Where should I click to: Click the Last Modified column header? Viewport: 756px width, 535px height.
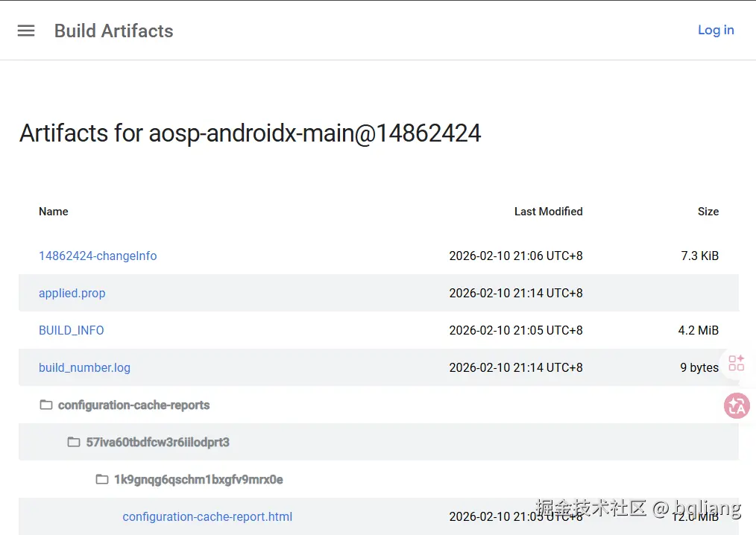click(548, 212)
